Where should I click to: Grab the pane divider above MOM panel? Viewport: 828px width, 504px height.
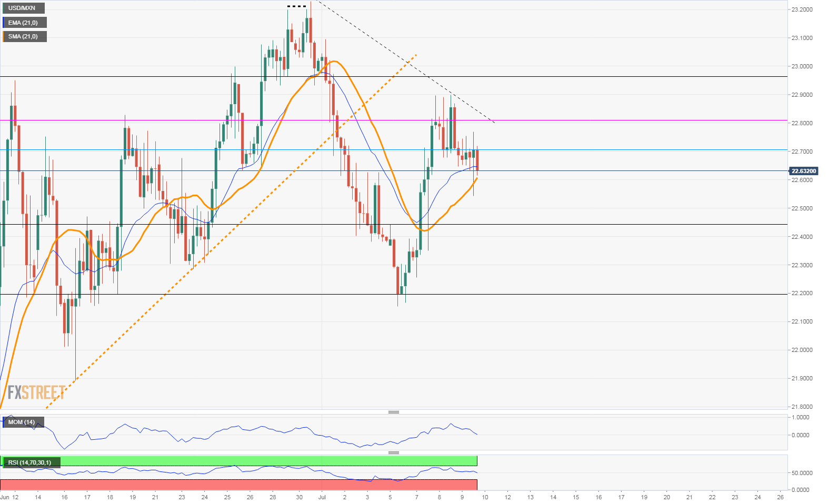coord(394,412)
